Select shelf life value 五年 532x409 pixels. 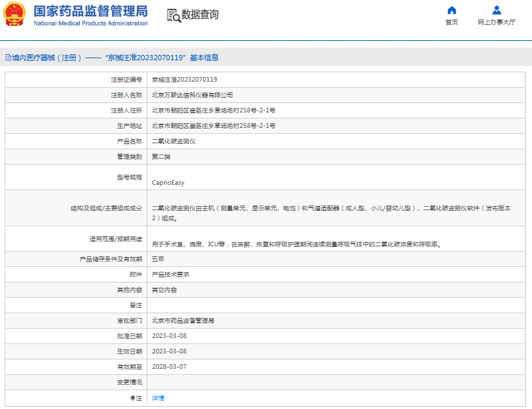click(x=158, y=259)
